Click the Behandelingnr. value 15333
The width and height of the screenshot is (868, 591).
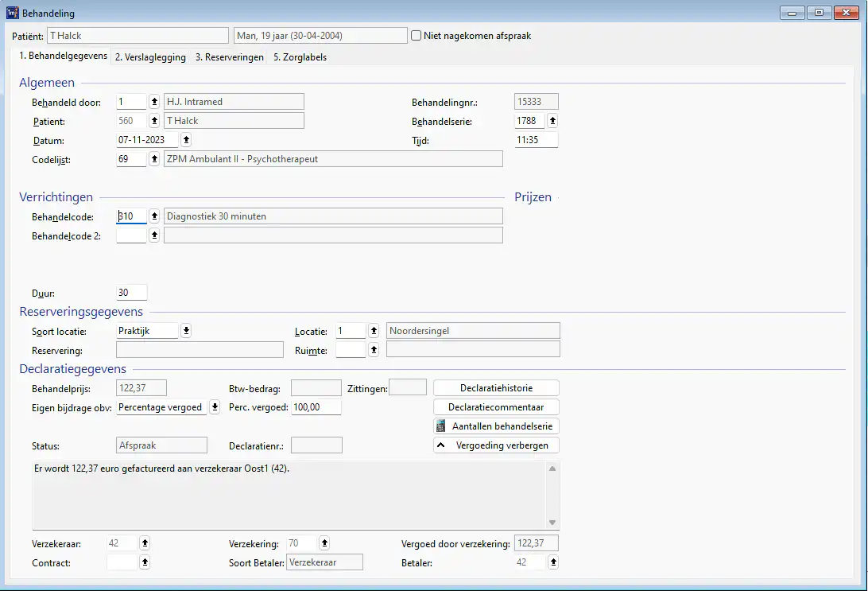coord(536,102)
